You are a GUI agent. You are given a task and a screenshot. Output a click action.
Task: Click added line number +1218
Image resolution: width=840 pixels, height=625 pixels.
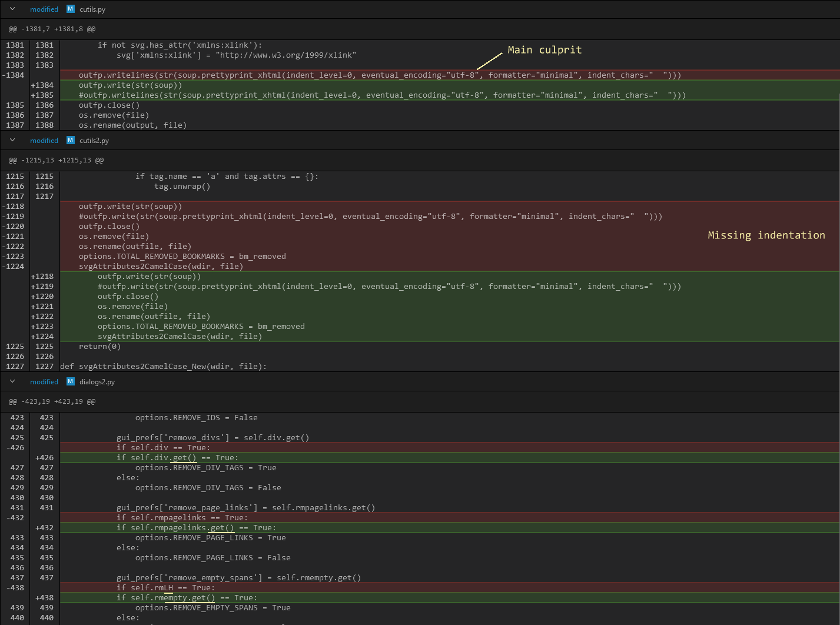point(42,277)
